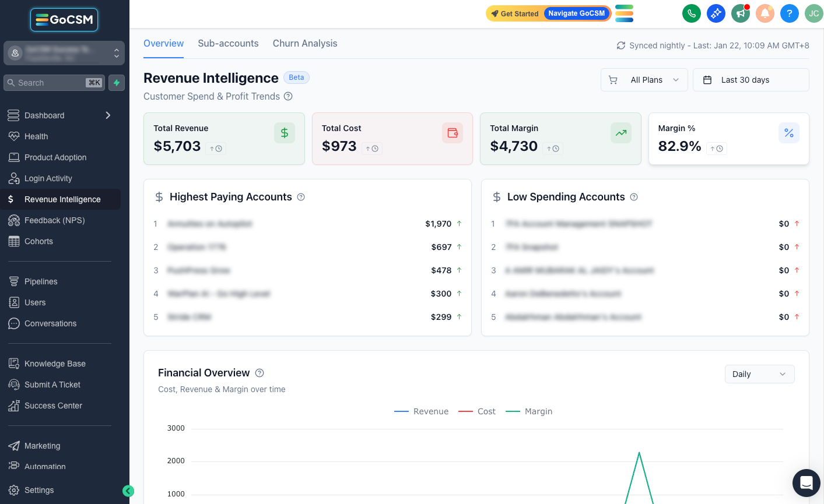
Task: Toggle the Margin series in chart legend
Action: (x=529, y=411)
